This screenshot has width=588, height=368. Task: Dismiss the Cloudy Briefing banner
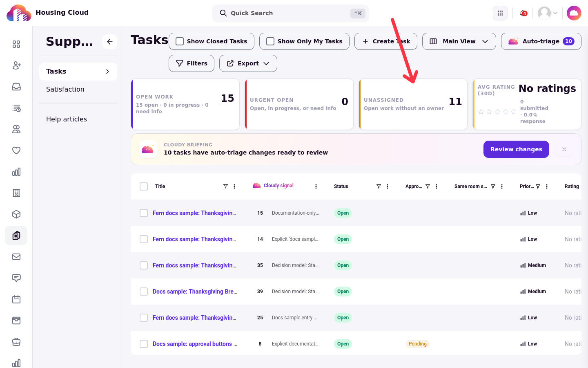[x=564, y=149]
